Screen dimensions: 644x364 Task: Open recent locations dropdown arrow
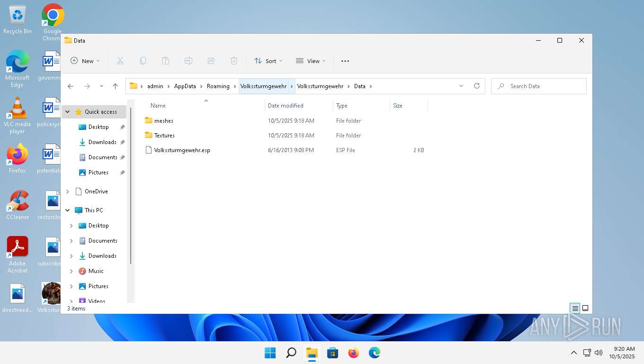click(101, 86)
